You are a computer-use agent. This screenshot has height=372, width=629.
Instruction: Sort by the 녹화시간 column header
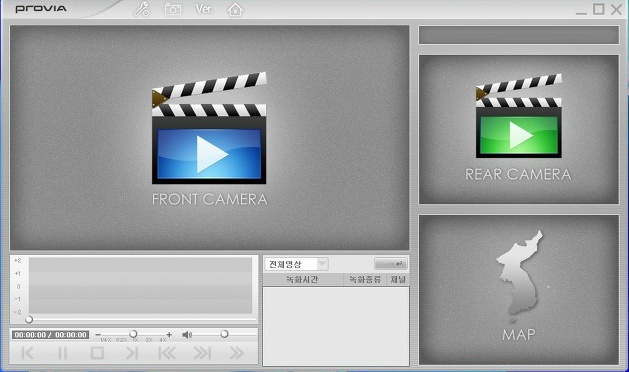[303, 279]
